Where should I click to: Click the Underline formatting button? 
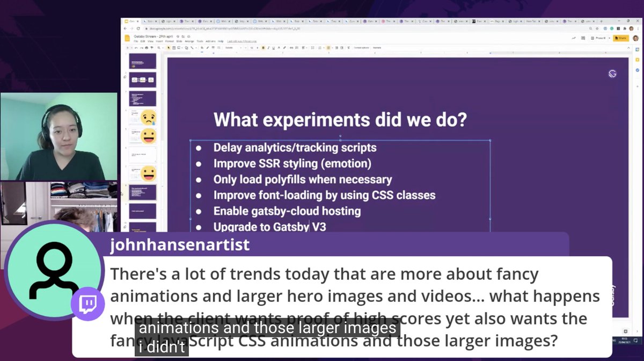[x=274, y=48]
